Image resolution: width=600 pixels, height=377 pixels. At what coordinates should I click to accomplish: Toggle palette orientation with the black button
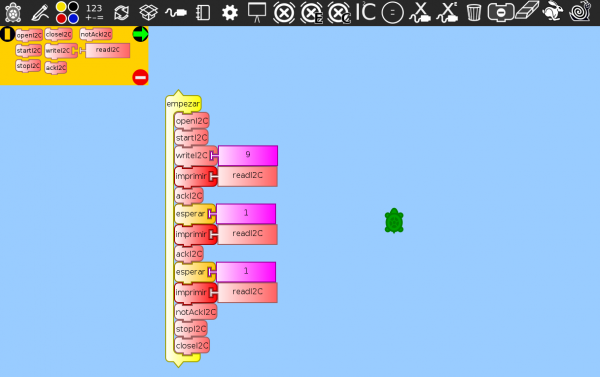tap(7, 34)
